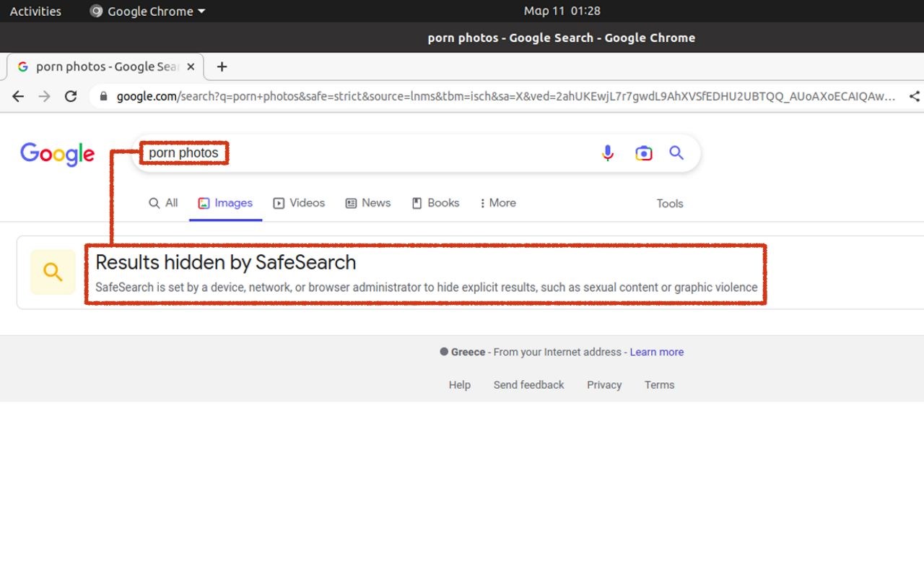Start voice search with microphone icon
The height and width of the screenshot is (578, 924).
tap(608, 153)
